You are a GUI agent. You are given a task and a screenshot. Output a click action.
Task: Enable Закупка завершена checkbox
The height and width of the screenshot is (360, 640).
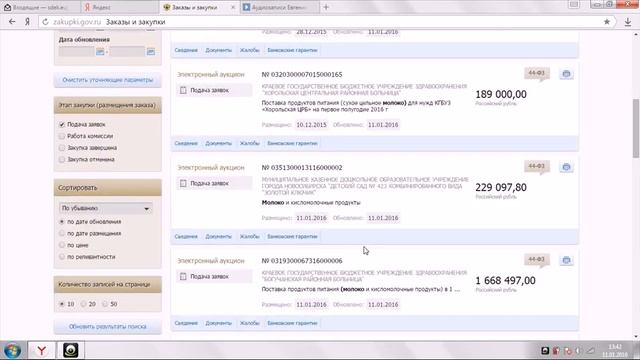pyautogui.click(x=62, y=148)
